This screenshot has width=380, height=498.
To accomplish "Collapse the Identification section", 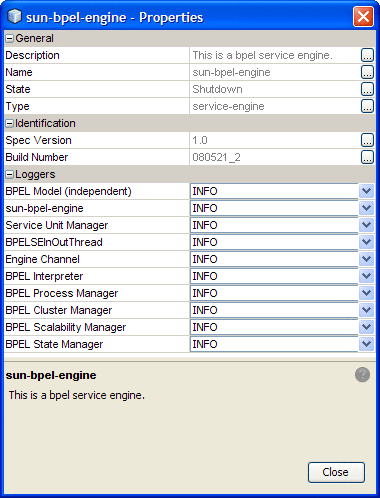I will pos(10,124).
